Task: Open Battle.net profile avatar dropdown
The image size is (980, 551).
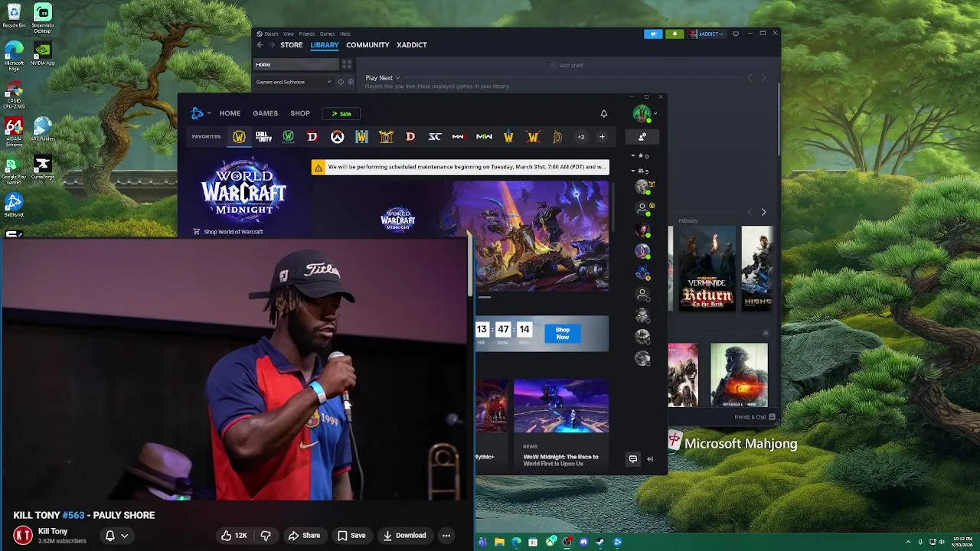Action: click(x=644, y=113)
